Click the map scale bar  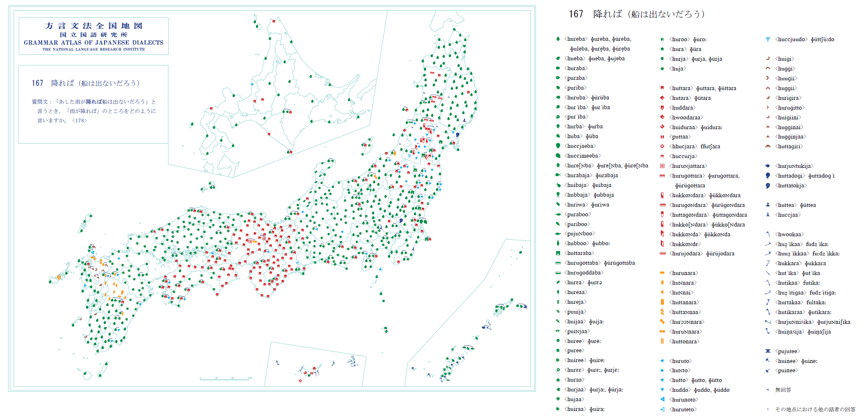point(226,378)
